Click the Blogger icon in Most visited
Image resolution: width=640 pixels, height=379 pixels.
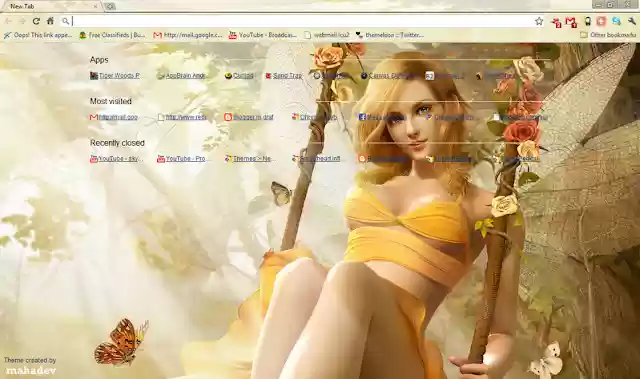point(228,117)
